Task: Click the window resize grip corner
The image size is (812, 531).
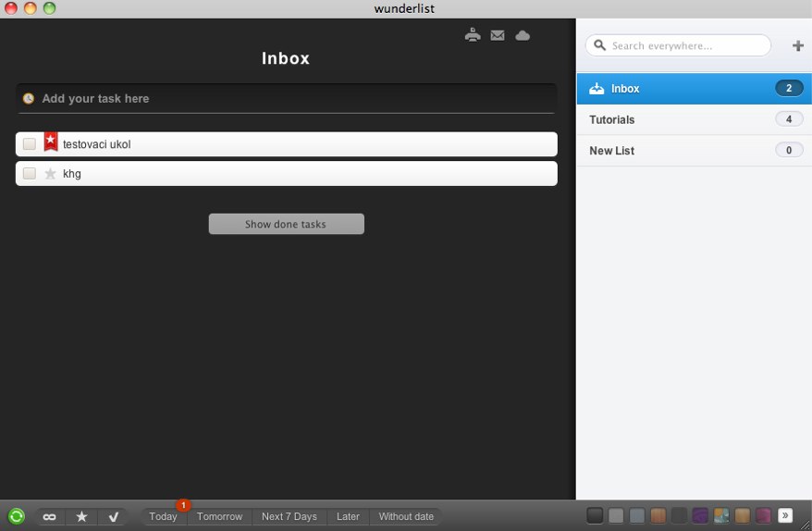Action: (x=806, y=525)
